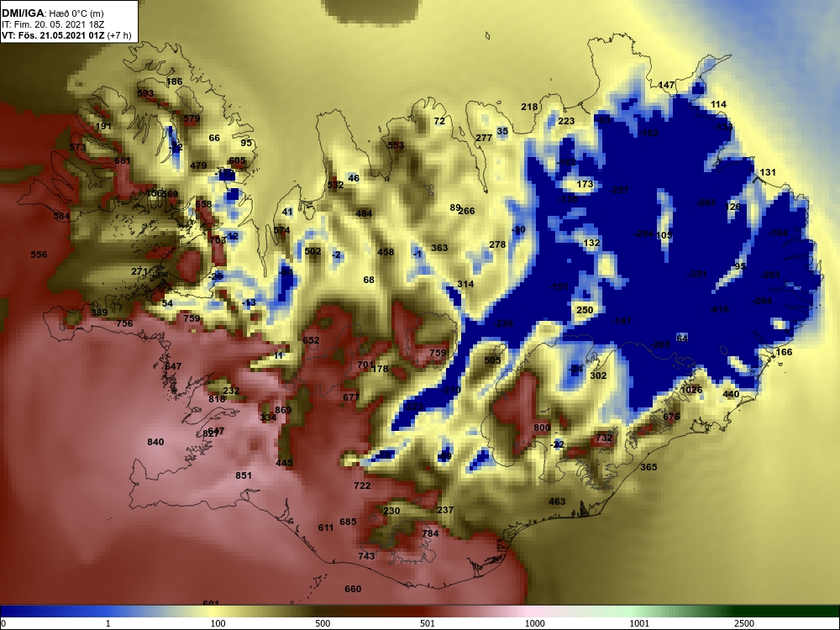
Task: Click the map value 722
Action: pyautogui.click(x=362, y=486)
